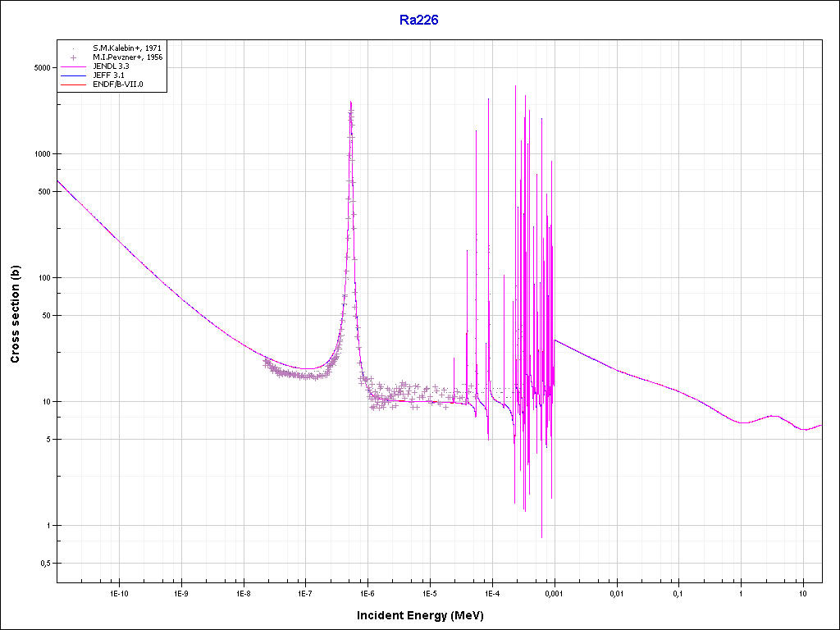Click the 1E-10 tick label on the X axis

[x=119, y=593]
